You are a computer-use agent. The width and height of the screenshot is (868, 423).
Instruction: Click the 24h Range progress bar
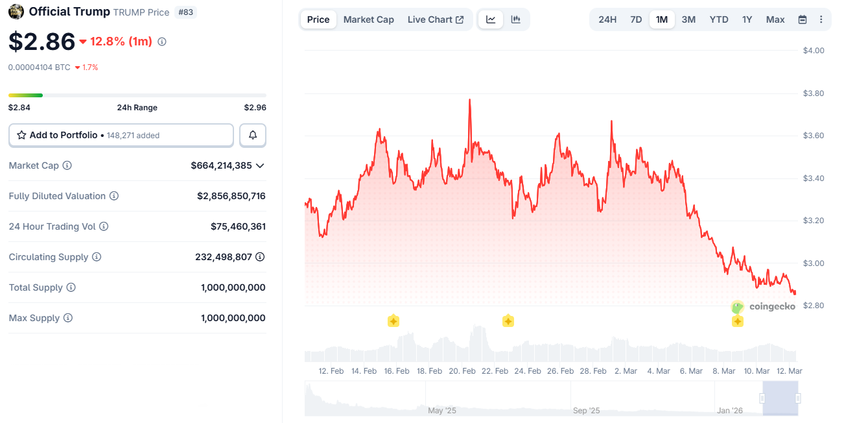click(136, 95)
